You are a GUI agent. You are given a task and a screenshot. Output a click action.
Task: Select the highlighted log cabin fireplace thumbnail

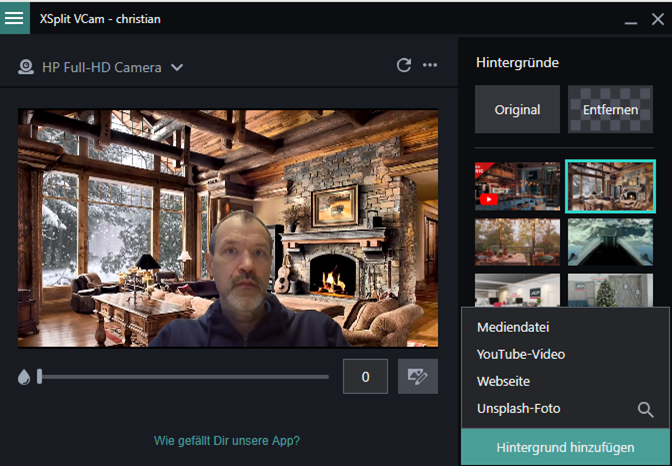[610, 186]
